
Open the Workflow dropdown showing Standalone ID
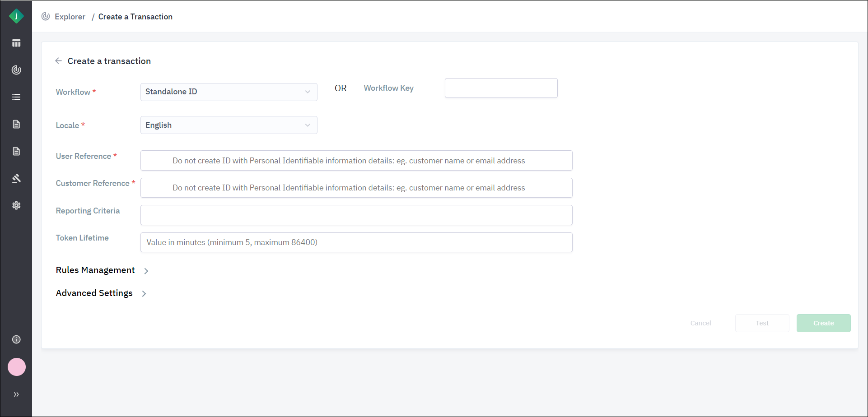point(229,92)
